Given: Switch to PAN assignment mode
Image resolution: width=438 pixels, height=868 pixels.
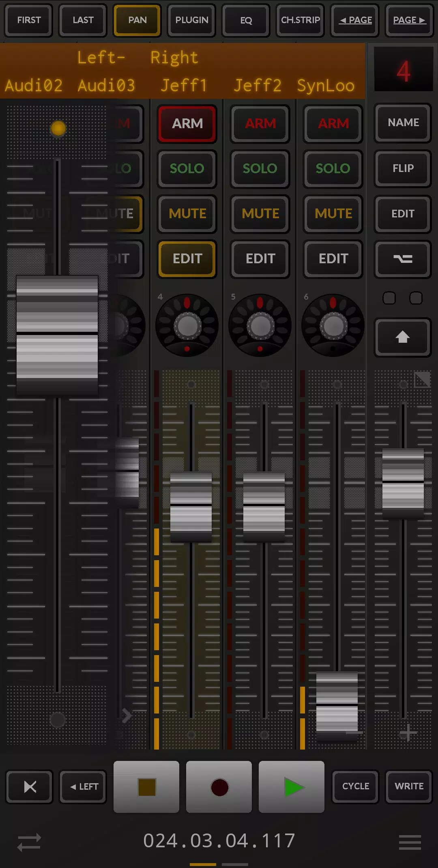Looking at the screenshot, I should [x=137, y=20].
